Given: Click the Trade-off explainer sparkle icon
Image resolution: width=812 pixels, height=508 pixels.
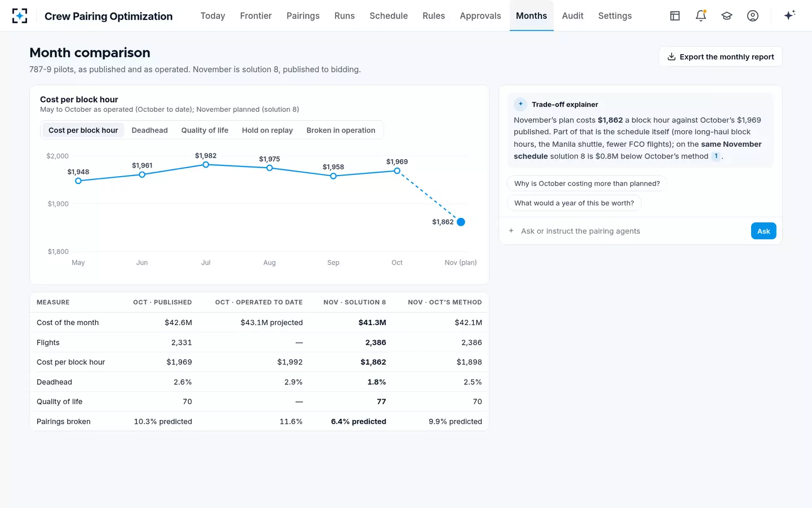Looking at the screenshot, I should [520, 104].
